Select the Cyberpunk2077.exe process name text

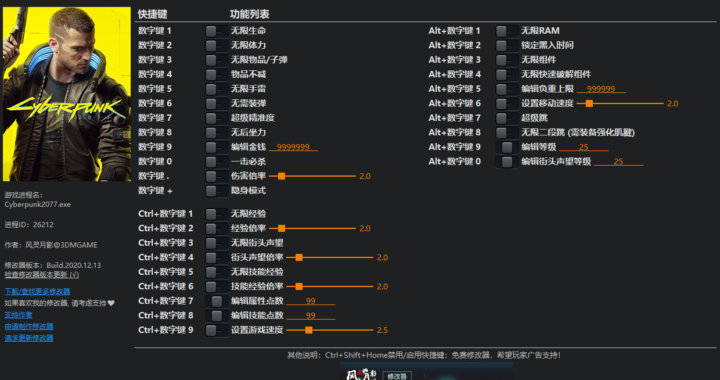pyautogui.click(x=38, y=205)
